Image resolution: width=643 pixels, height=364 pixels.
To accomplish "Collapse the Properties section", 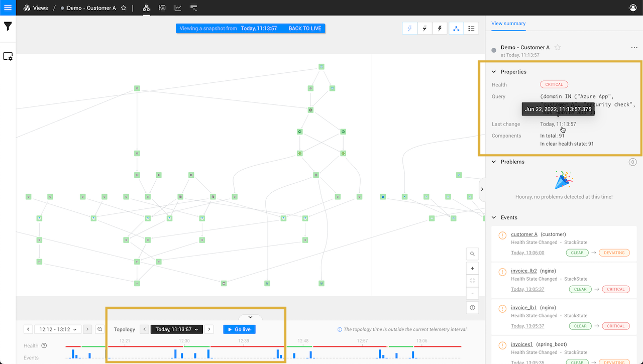I will point(493,71).
